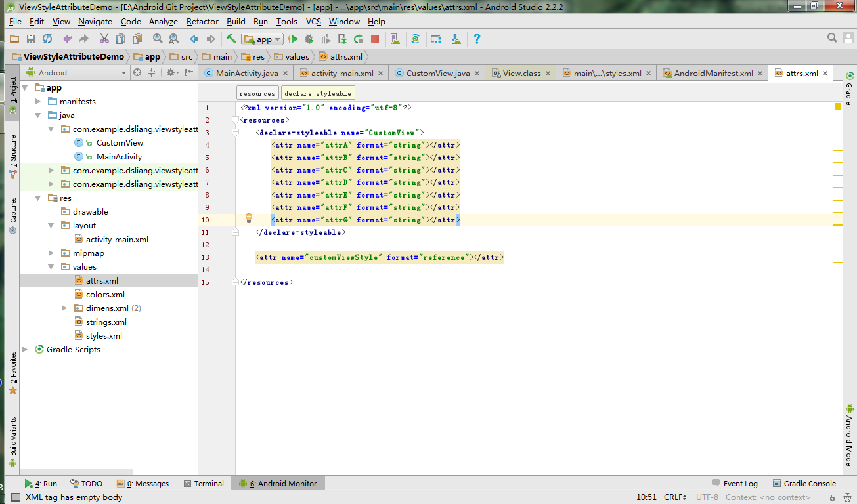Click the blue Help question mark
This screenshot has width=857, height=504.
coord(477,39)
